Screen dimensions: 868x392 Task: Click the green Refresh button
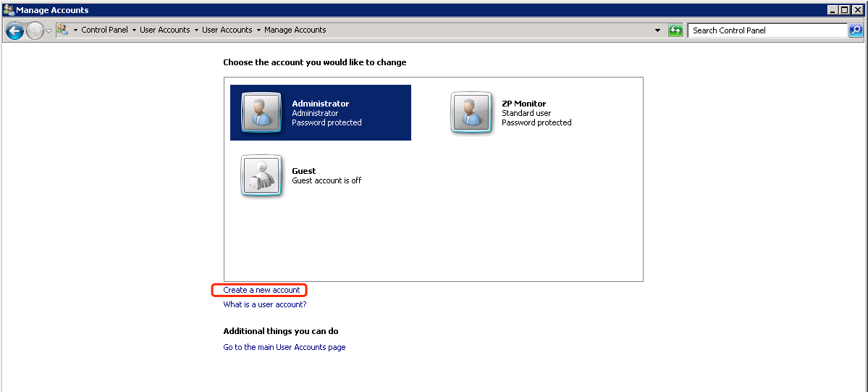pyautogui.click(x=675, y=30)
